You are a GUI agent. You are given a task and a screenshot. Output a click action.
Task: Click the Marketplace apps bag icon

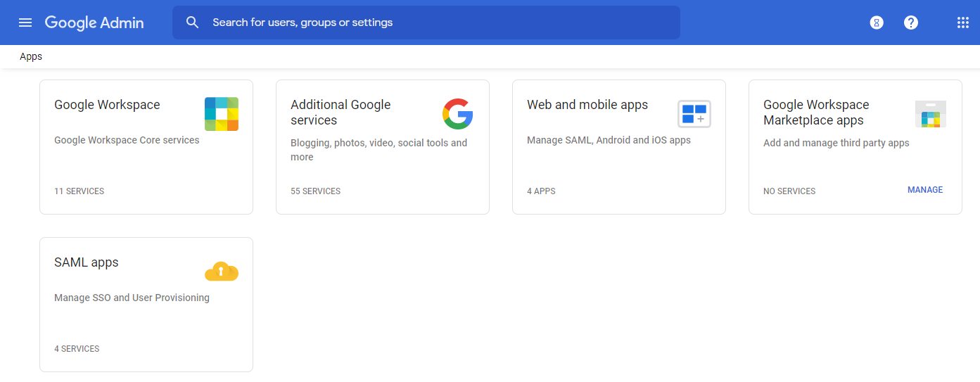click(x=931, y=114)
